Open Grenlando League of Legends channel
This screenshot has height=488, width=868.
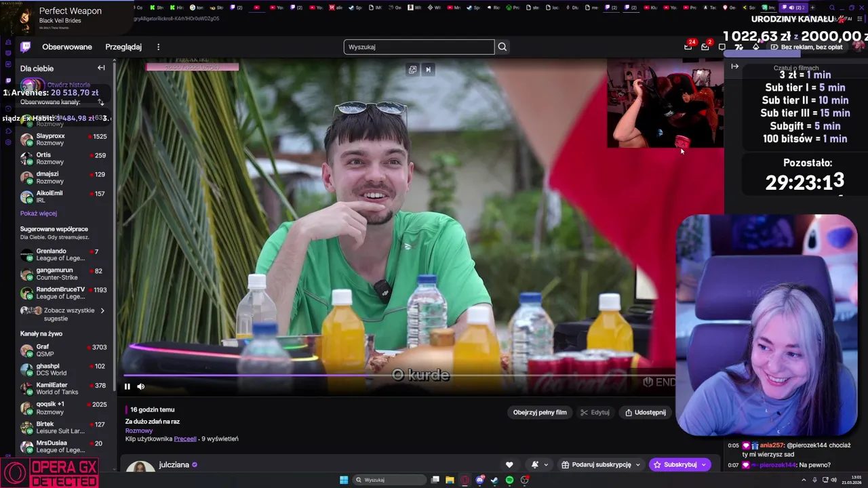coord(64,255)
